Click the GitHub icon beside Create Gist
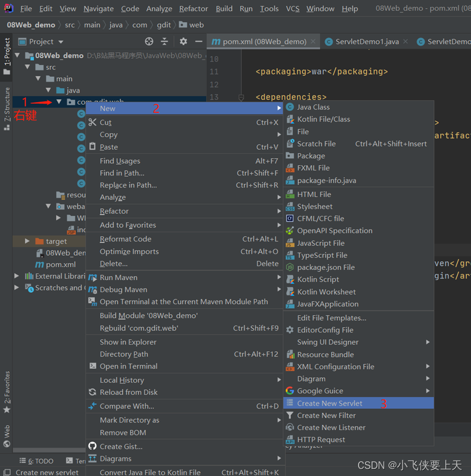The image size is (471, 476). pos(92,446)
